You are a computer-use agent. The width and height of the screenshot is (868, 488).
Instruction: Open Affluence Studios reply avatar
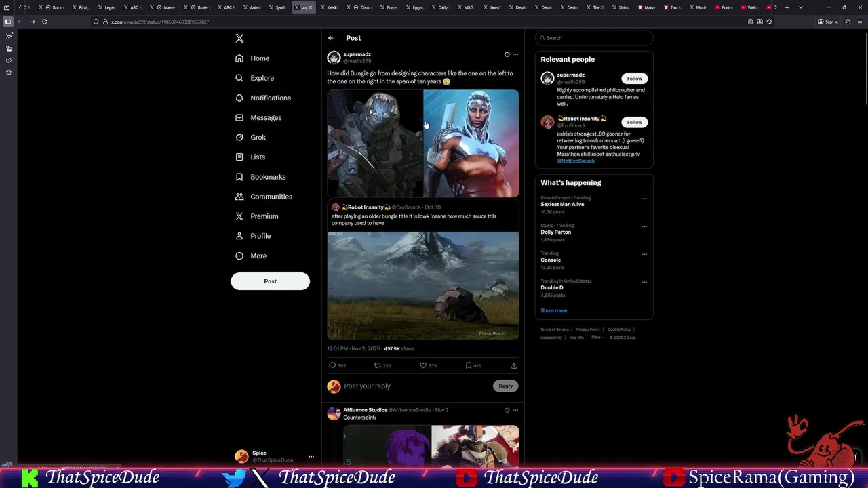click(334, 413)
